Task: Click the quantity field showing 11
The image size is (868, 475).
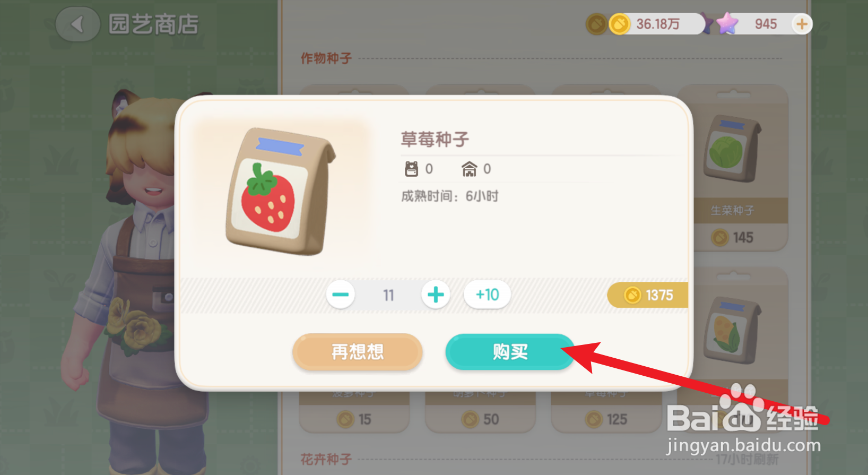Action: (388, 295)
